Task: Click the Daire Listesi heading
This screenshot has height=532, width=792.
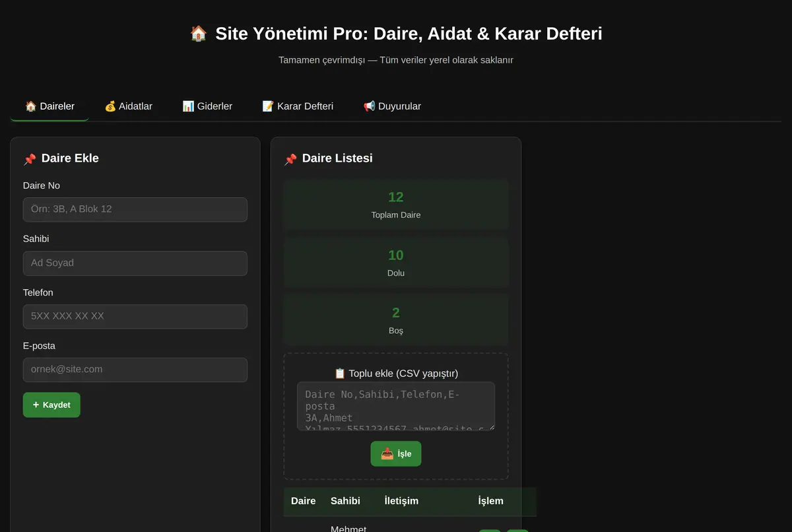Action: pyautogui.click(x=337, y=158)
